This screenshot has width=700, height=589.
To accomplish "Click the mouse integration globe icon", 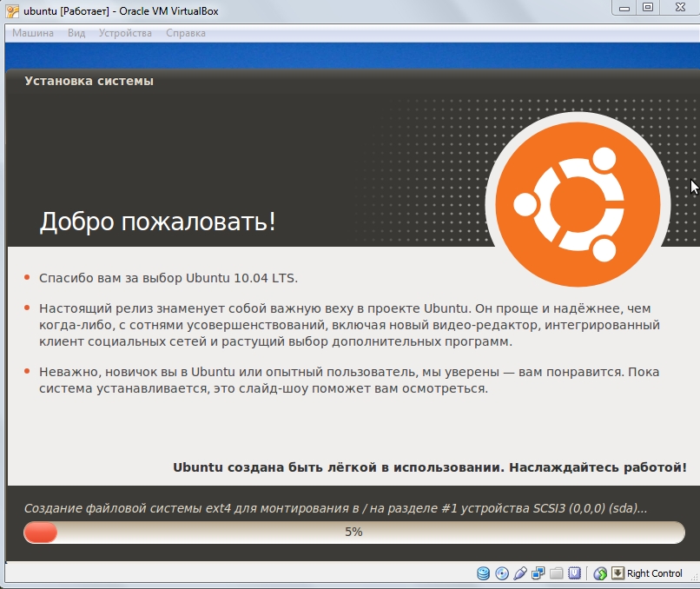I will click(600, 572).
